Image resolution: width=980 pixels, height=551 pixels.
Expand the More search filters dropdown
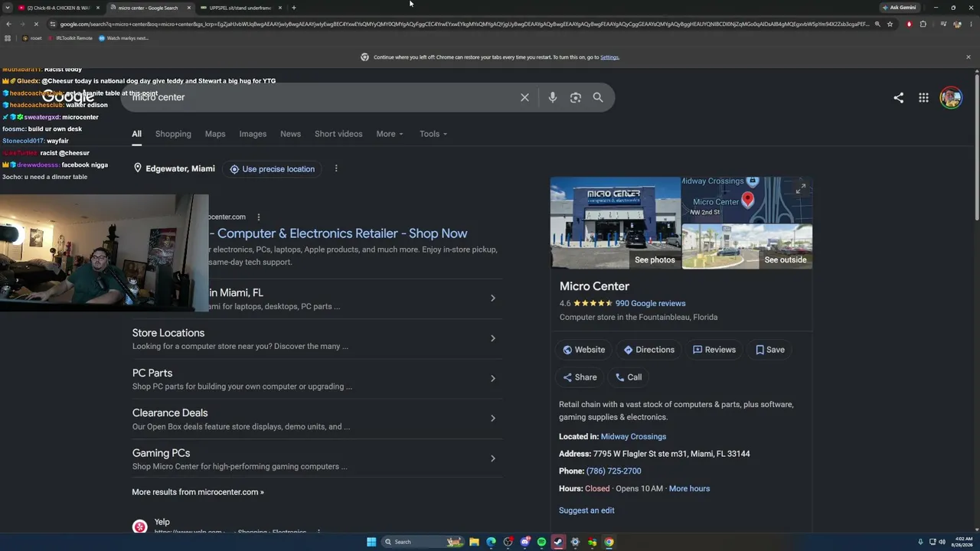pos(389,134)
